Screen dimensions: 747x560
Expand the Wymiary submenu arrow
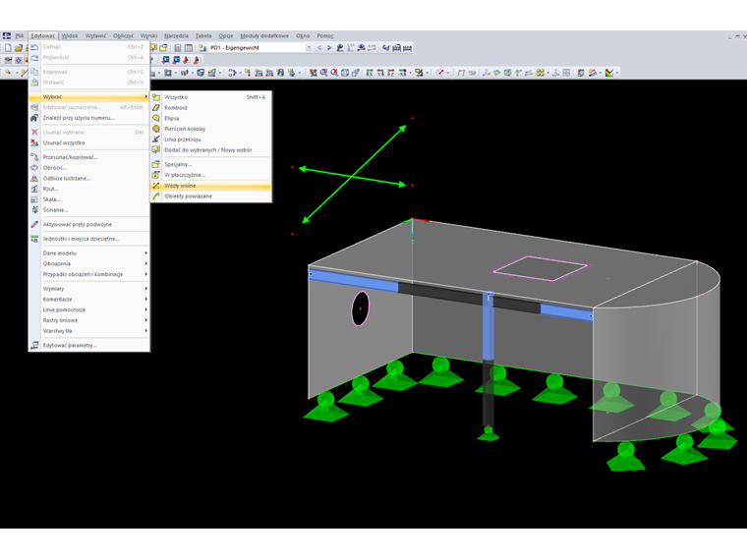[x=145, y=289]
